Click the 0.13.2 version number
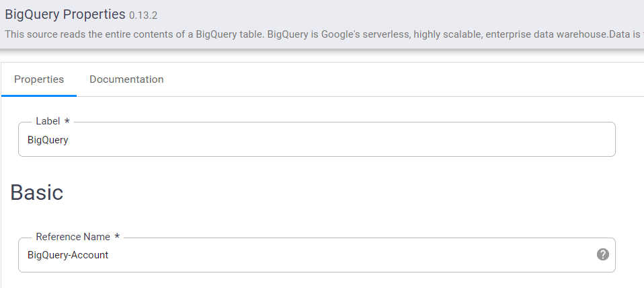 (143, 15)
